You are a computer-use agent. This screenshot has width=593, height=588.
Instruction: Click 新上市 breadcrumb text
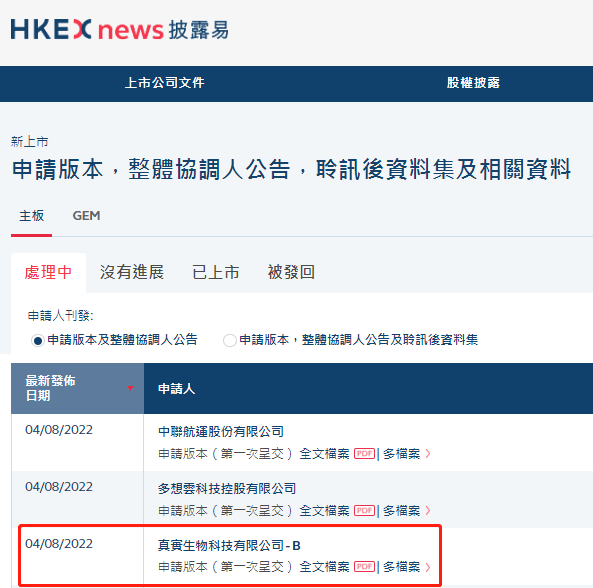point(29,142)
